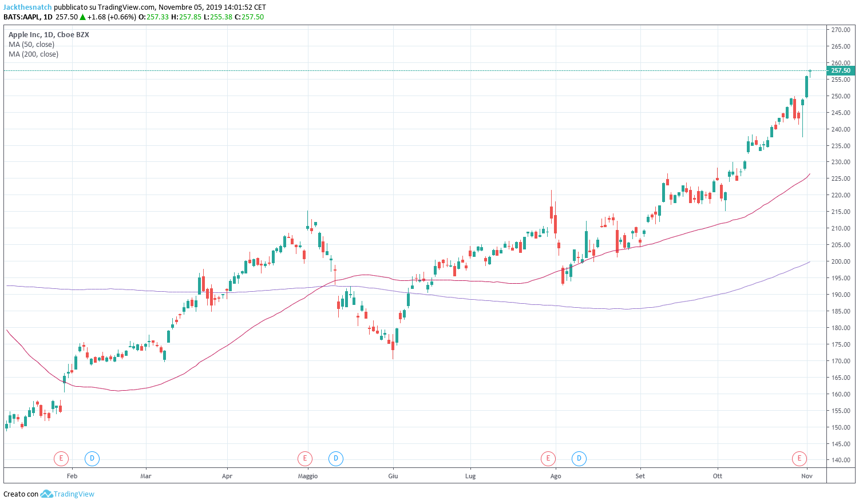Image resolution: width=859 pixels, height=504 pixels.
Task: Click the 'Apr' label on time axis
Action: coord(227,476)
